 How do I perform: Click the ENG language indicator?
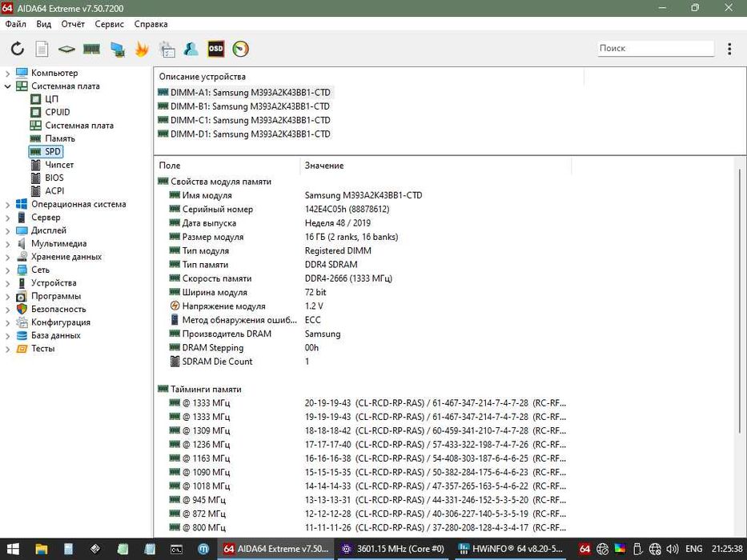point(694,549)
